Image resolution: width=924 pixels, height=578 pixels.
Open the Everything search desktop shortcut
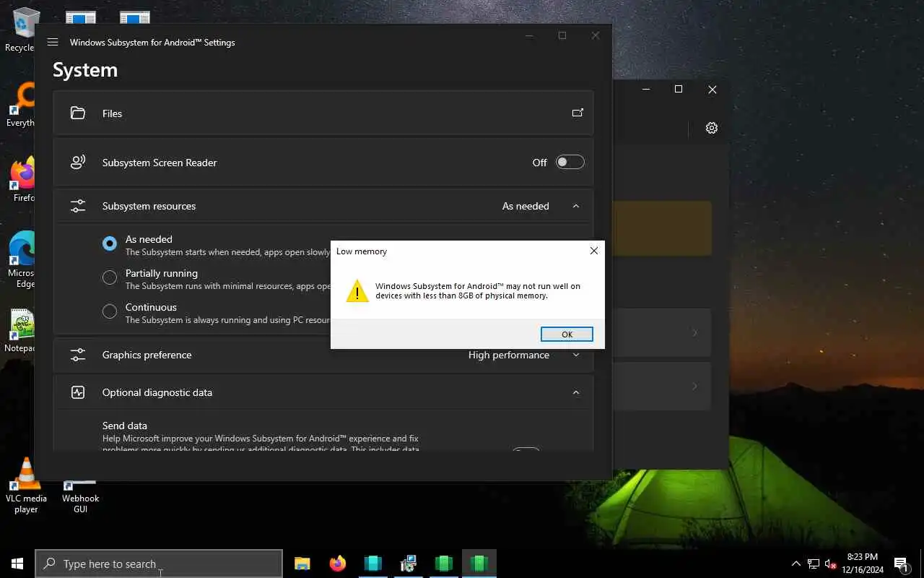click(22, 105)
